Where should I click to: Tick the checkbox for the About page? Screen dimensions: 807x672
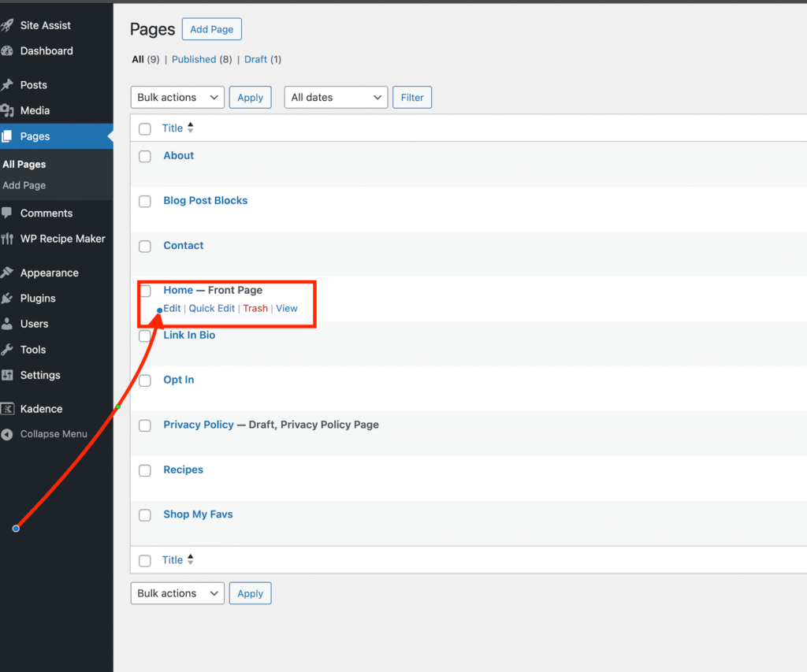145,157
